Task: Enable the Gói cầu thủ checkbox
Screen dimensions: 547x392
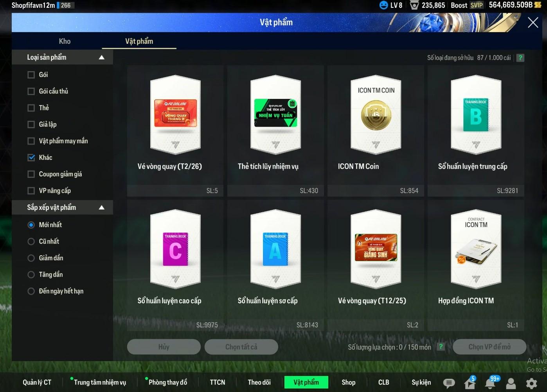Action: click(31, 91)
